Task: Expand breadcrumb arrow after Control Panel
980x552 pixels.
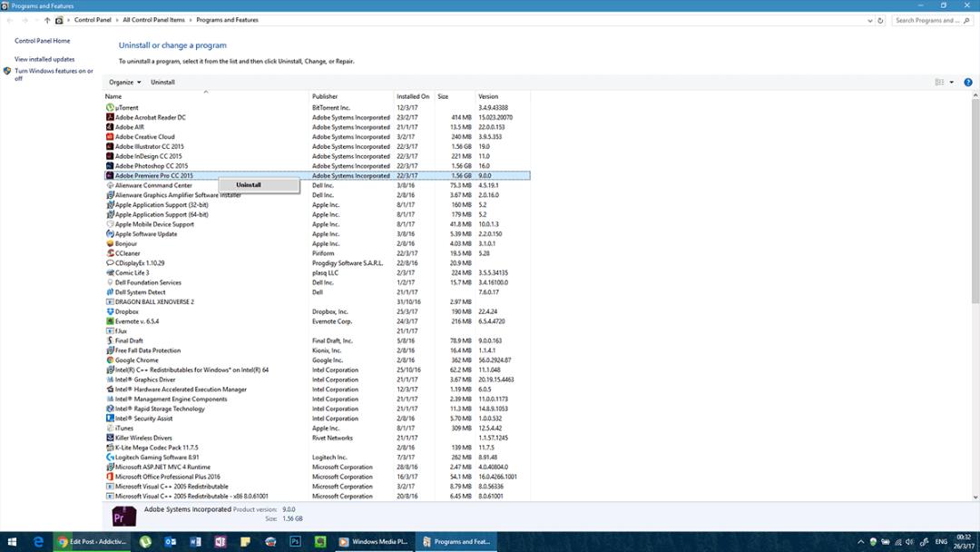Action: (x=117, y=20)
